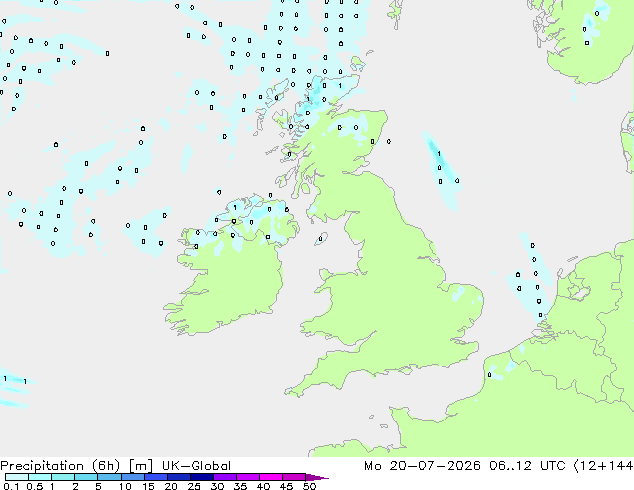Click the "40" legend scale value

(263, 486)
